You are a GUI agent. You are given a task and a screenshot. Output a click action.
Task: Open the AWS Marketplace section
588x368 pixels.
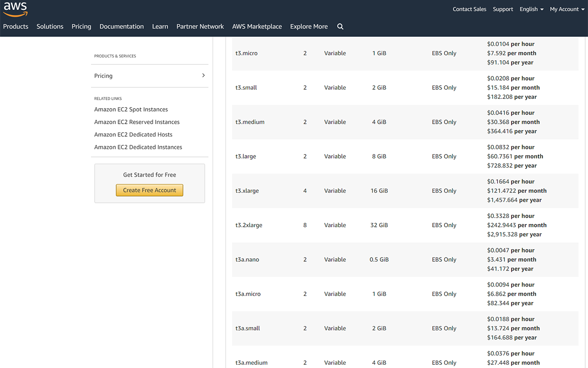click(x=257, y=26)
